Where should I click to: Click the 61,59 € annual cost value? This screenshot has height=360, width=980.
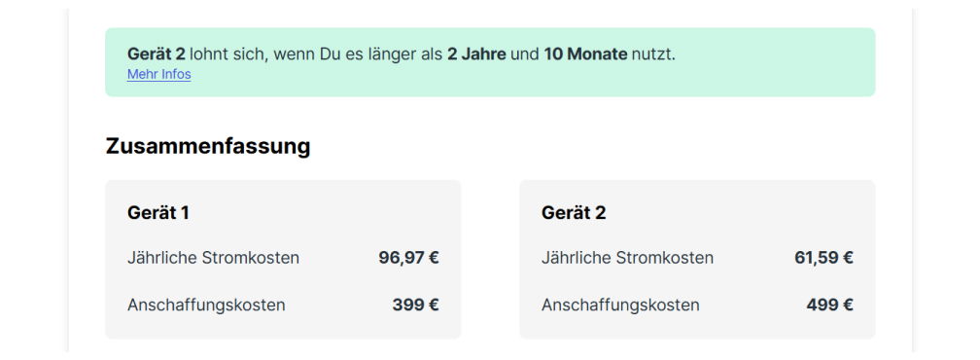point(823,258)
